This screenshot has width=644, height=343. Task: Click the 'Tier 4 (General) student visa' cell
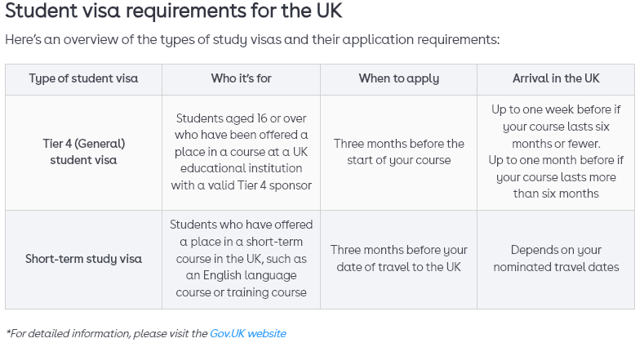(83, 152)
